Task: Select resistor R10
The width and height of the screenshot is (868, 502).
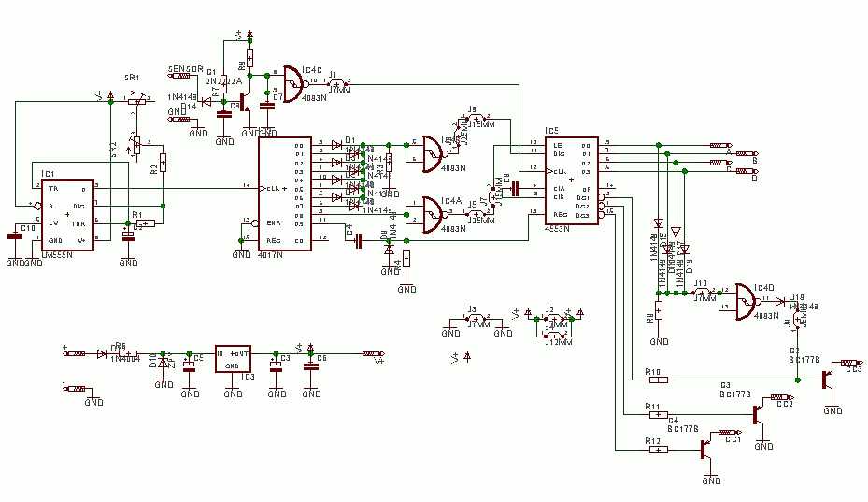Action: coord(658,379)
